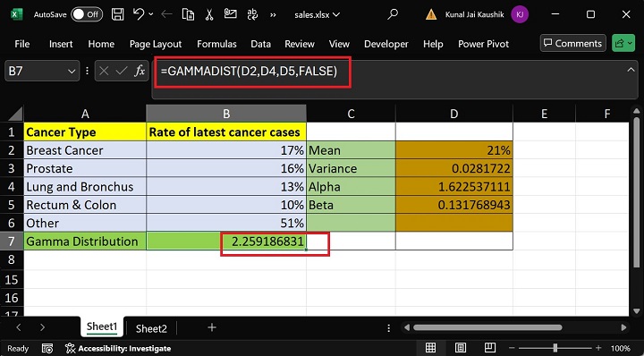
Task: Open the Name Box dropdown arrow
Action: [x=71, y=72]
